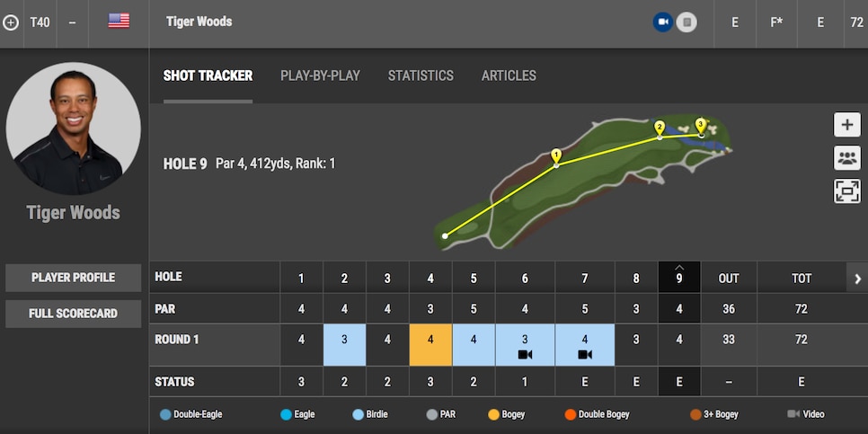This screenshot has width=868, height=434.
Task: Open the blue video camera icon
Action: tap(663, 22)
